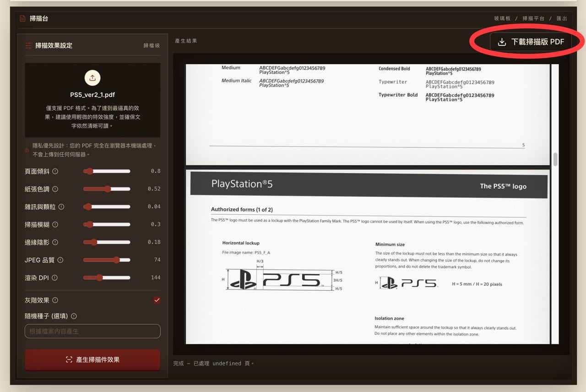The height and width of the screenshot is (392, 586).
Task: Click the settings sliders icon by 掃描效果設定
Action: click(28, 45)
